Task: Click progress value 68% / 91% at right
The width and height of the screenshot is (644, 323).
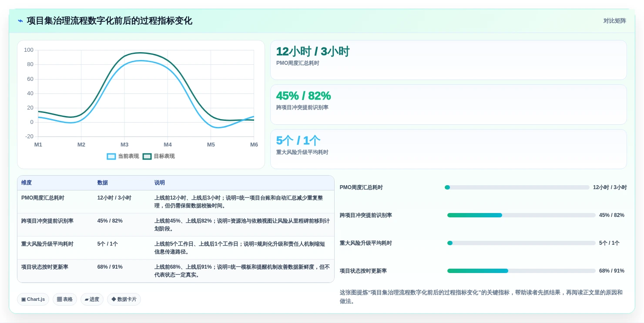Action: (612, 271)
